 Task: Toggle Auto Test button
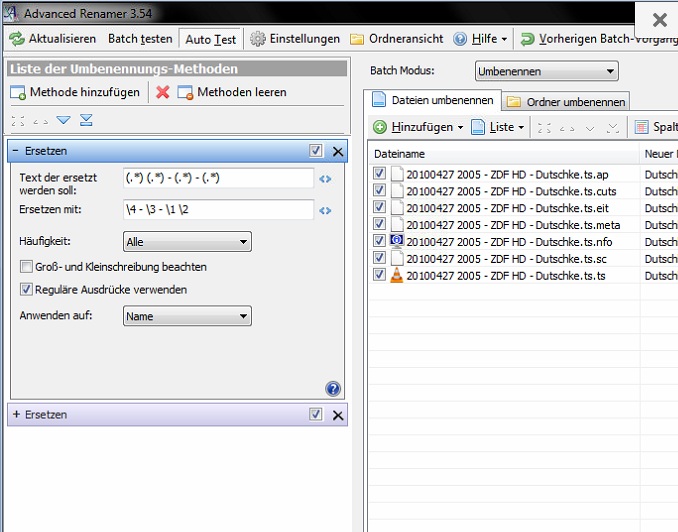tap(211, 40)
